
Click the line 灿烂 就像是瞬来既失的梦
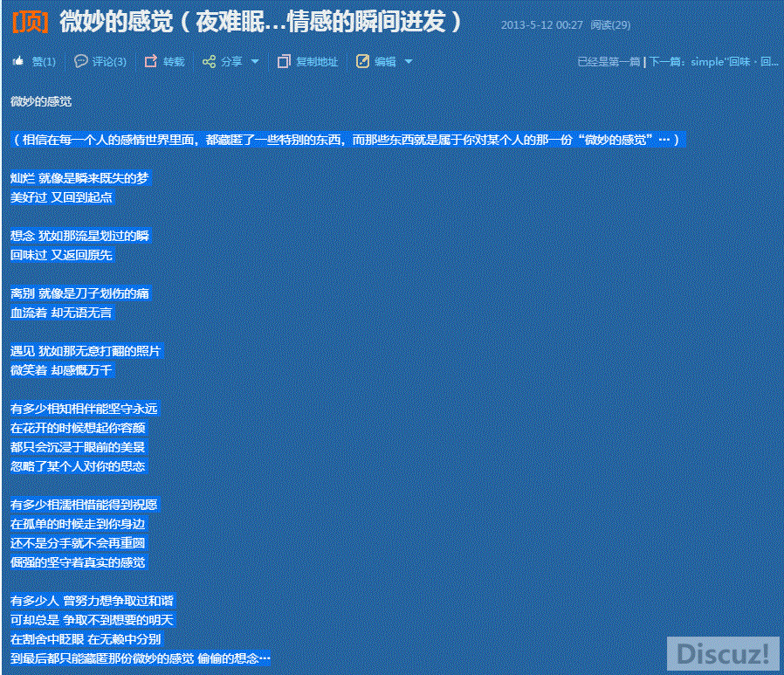click(x=79, y=178)
